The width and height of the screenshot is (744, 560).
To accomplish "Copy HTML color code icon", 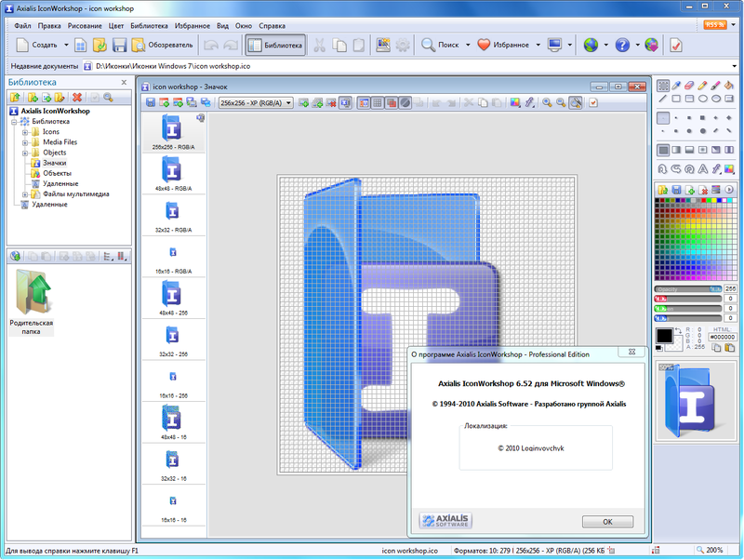I will pyautogui.click(x=716, y=347).
